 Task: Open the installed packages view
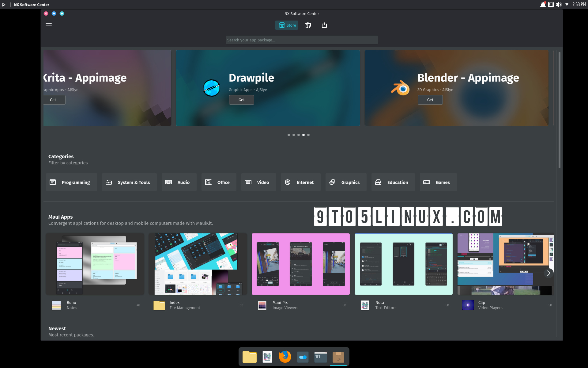308,25
